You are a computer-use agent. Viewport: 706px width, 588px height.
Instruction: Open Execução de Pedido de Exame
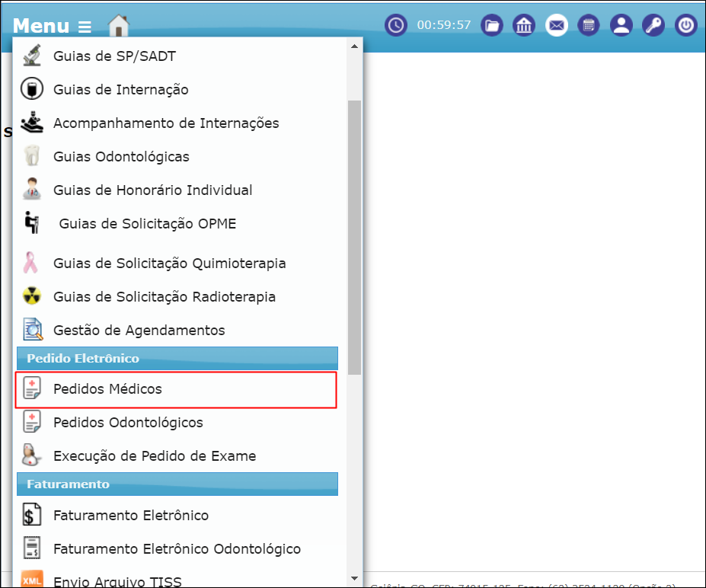point(154,456)
